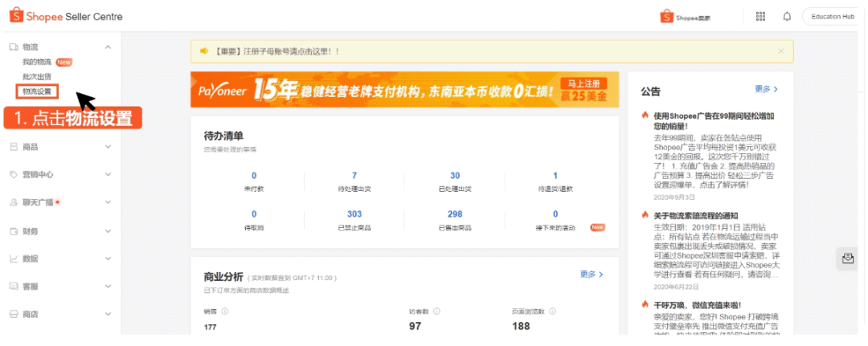Open the apps grid icon

point(760,17)
